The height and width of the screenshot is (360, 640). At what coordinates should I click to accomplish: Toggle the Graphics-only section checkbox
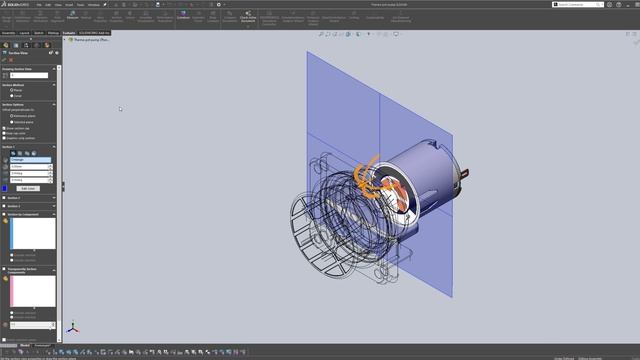(x=4, y=138)
